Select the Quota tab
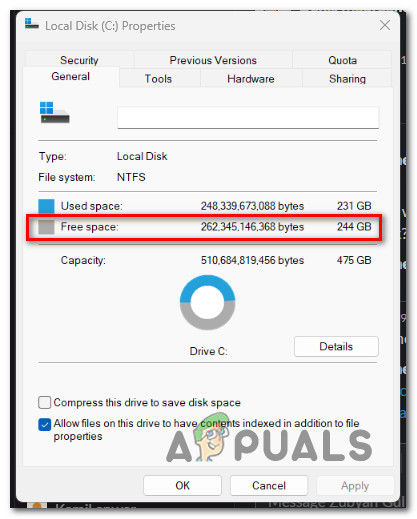 [x=342, y=60]
